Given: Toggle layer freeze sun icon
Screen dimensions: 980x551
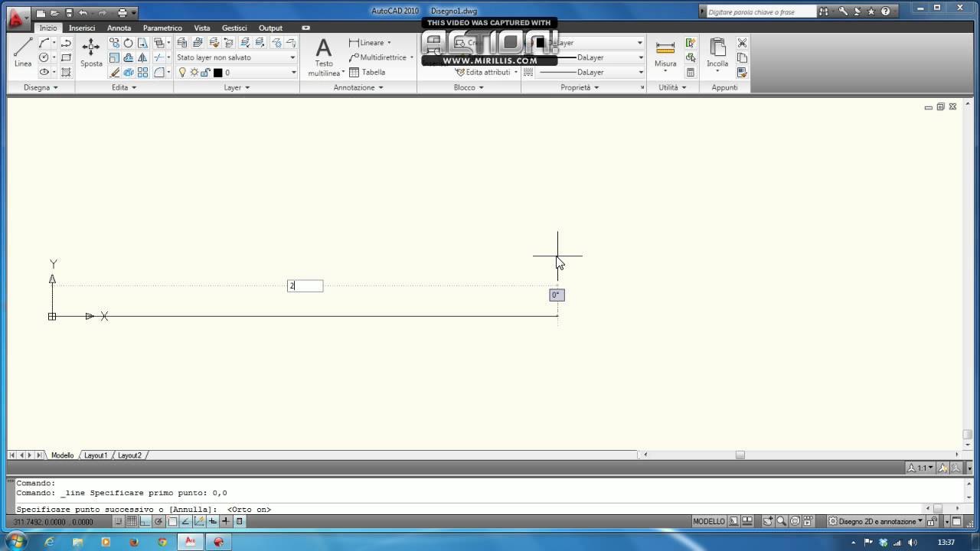Looking at the screenshot, I should [194, 72].
